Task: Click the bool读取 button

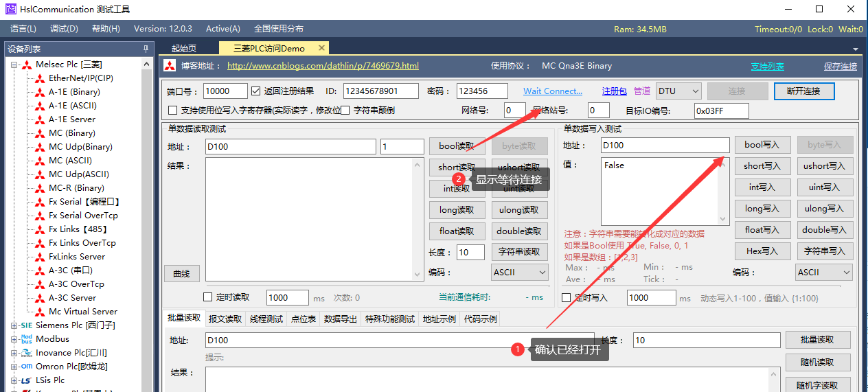Action: (x=457, y=146)
